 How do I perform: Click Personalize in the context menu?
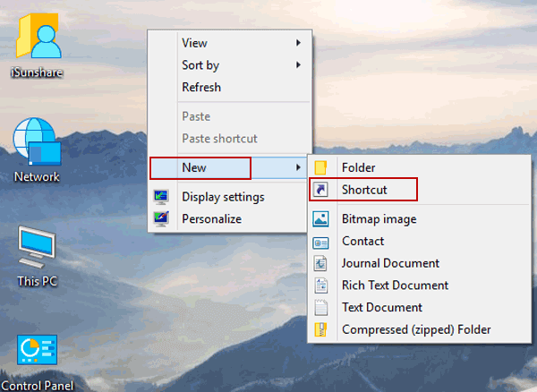pyautogui.click(x=211, y=218)
